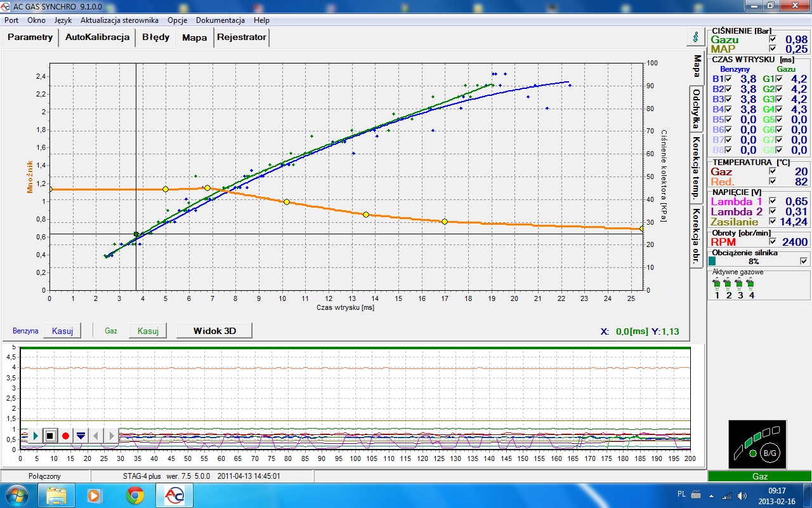The height and width of the screenshot is (508, 812).
Task: Uncheck the B1 petrol injector checkbox
Action: coord(728,79)
